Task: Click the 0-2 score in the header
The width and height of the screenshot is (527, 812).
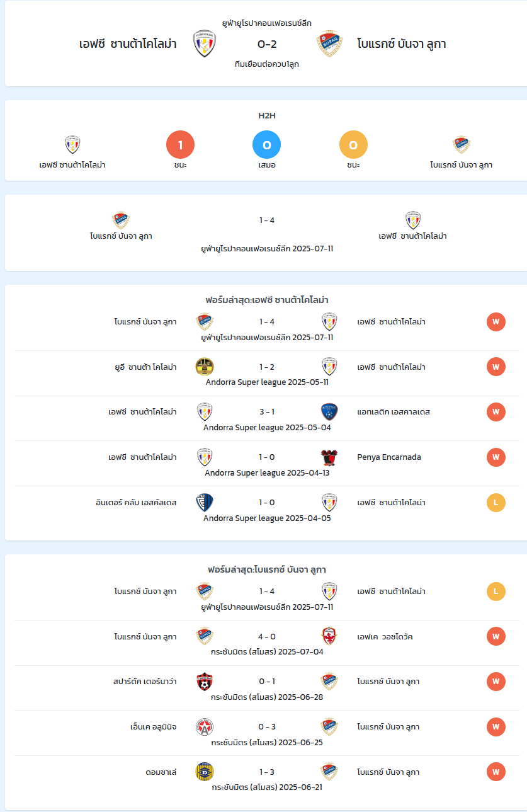Action: 267,44
